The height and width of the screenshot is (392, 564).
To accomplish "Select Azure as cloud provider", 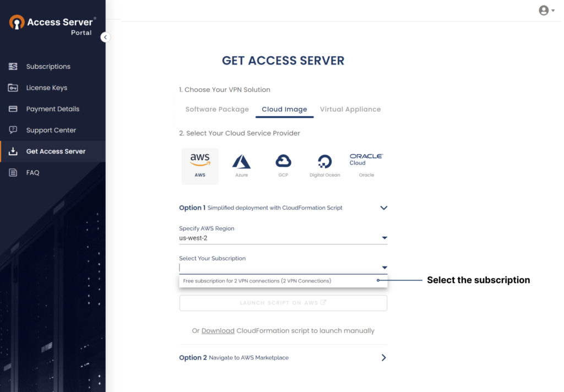I will [x=241, y=166].
